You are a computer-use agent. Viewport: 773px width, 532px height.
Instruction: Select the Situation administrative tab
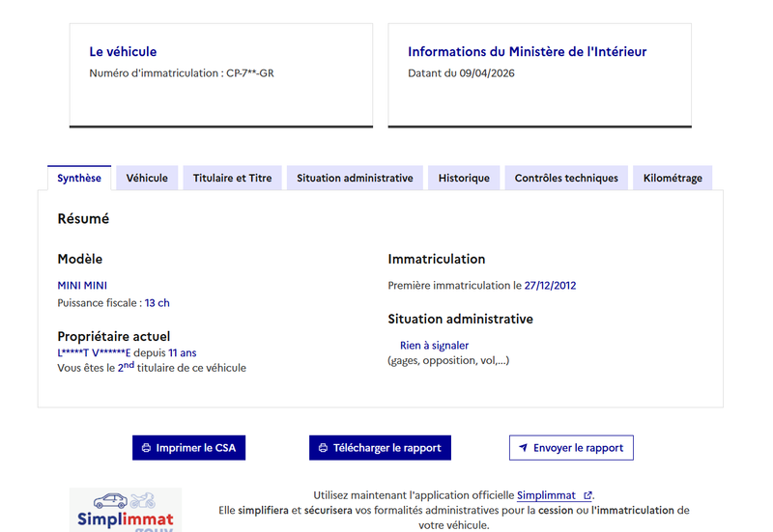(x=355, y=178)
